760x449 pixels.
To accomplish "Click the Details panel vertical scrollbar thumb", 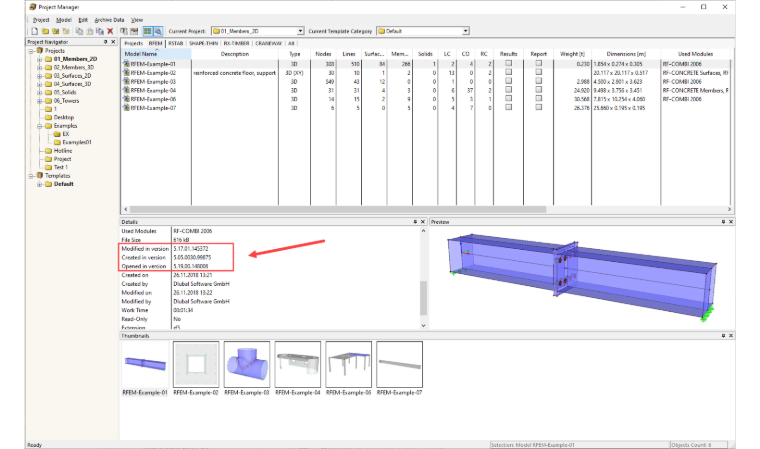I will tap(423, 298).
